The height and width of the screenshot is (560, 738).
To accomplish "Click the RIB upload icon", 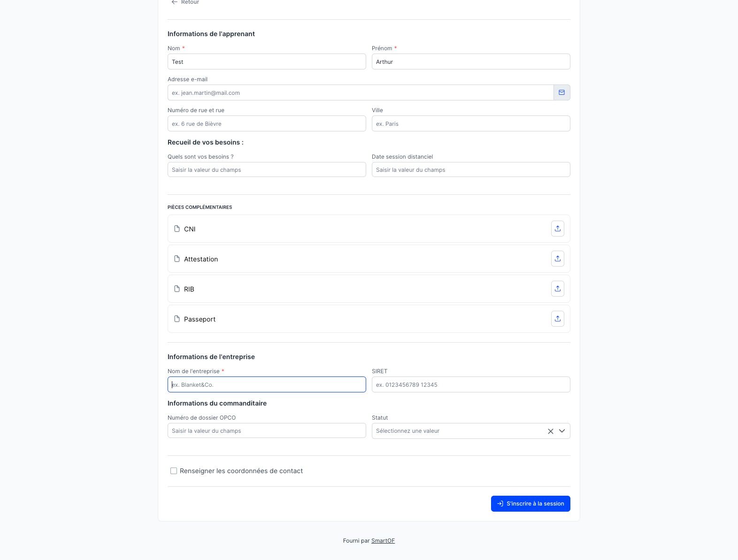I will (x=557, y=289).
